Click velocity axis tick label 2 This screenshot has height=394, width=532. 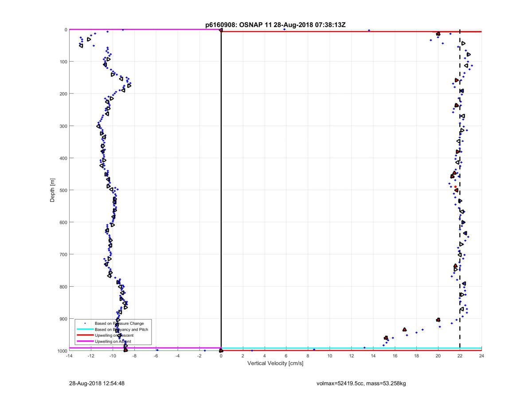243,355
